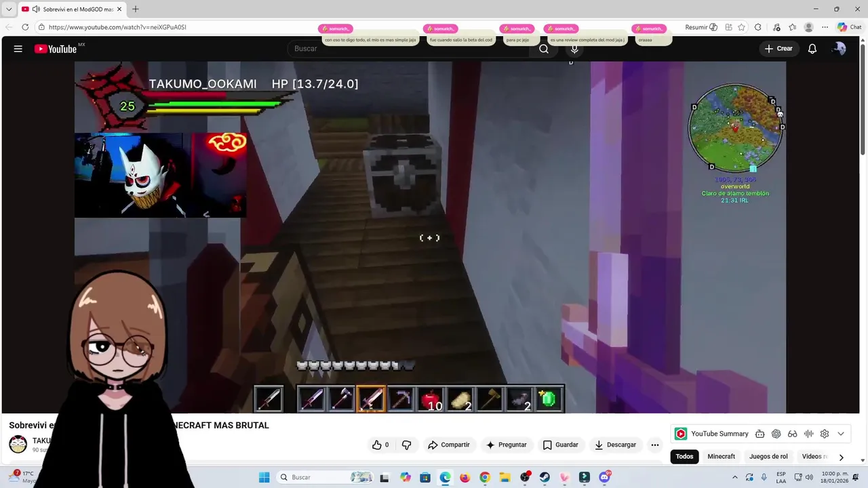Open the volume speaker tray icon
868x488 pixels.
pyautogui.click(x=809, y=477)
